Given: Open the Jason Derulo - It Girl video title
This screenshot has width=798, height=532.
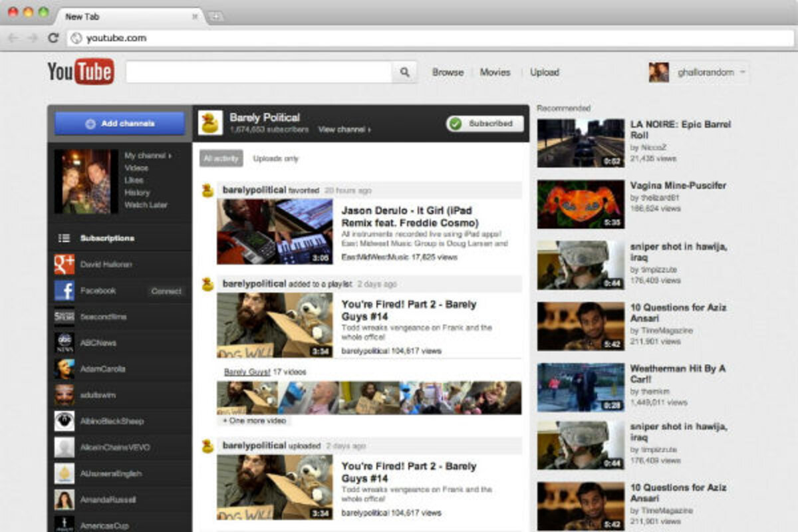Looking at the screenshot, I should [410, 216].
